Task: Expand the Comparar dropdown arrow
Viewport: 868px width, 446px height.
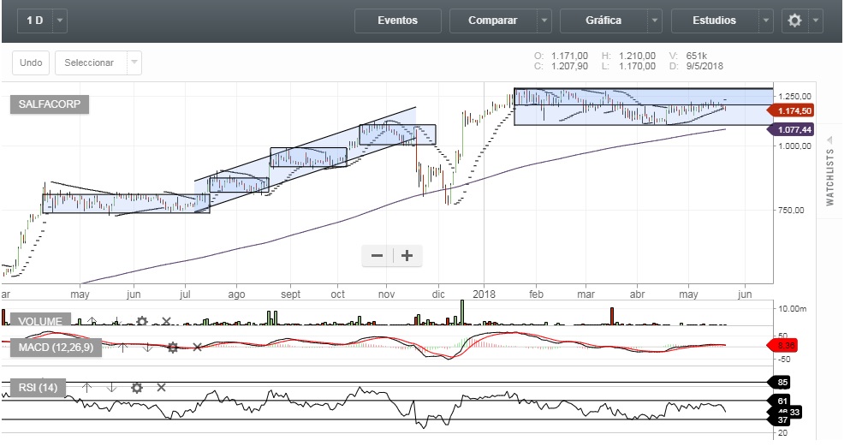Action: [544, 21]
